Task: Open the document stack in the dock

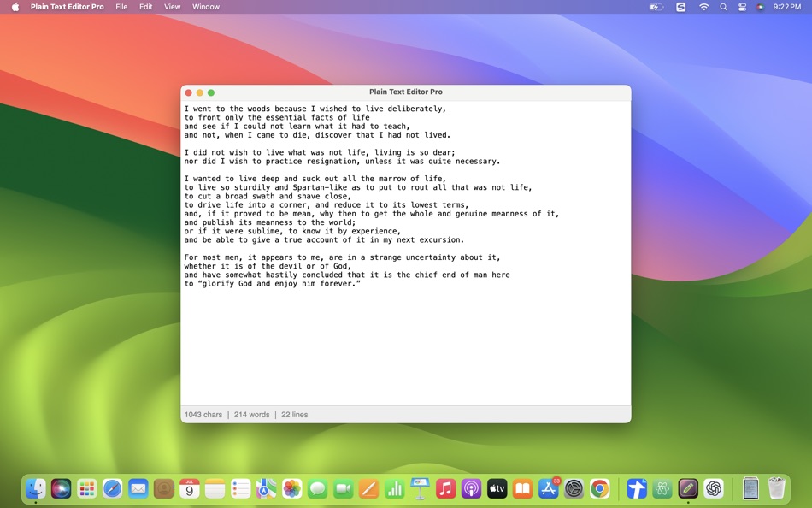Action: [750, 488]
